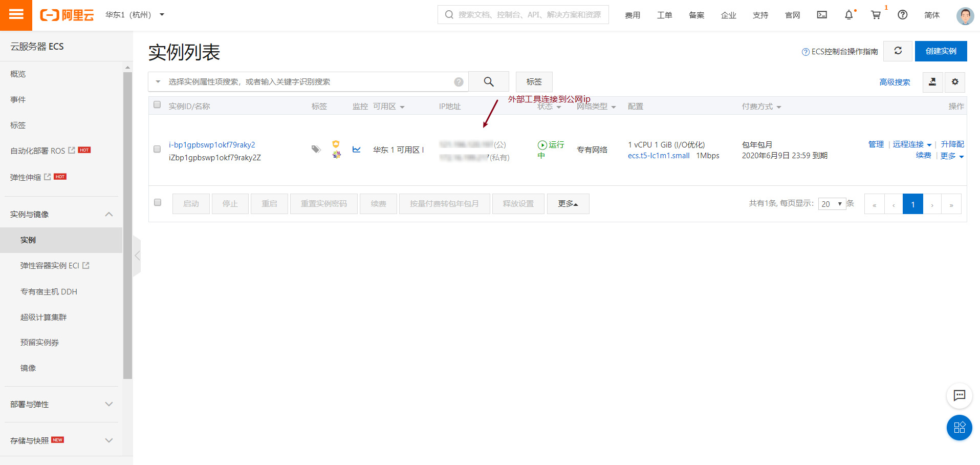Open the bottom 更多 batch actions menu
The height and width of the screenshot is (465, 980).
pos(568,204)
